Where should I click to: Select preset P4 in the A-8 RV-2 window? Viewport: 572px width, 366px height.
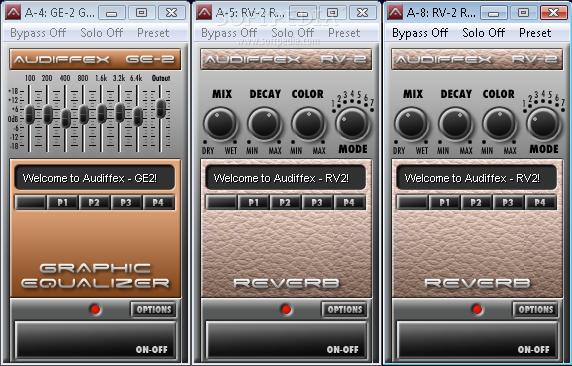pos(541,203)
